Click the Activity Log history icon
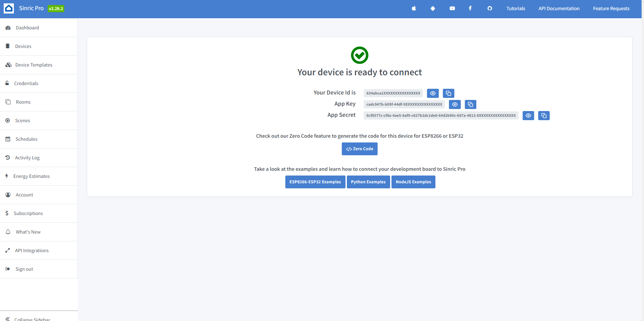The image size is (644, 321). pyautogui.click(x=8, y=157)
